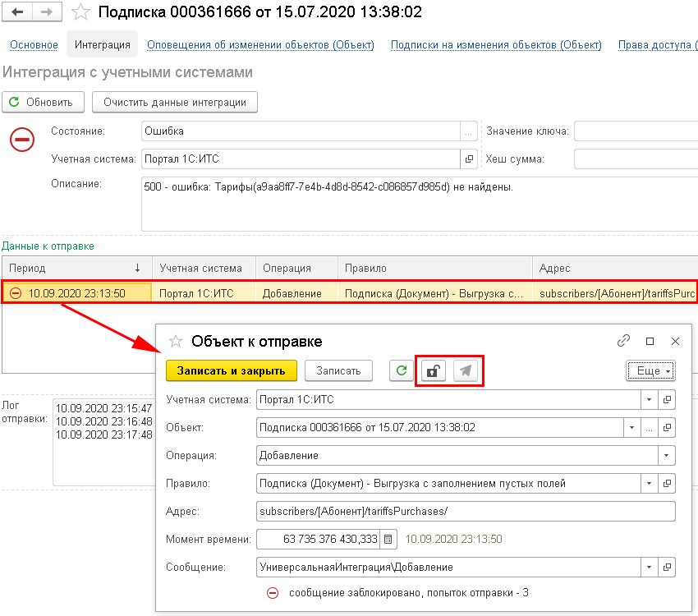Click the Состояние field showing Ошибка
The height and width of the screenshot is (616, 698).
point(301,131)
